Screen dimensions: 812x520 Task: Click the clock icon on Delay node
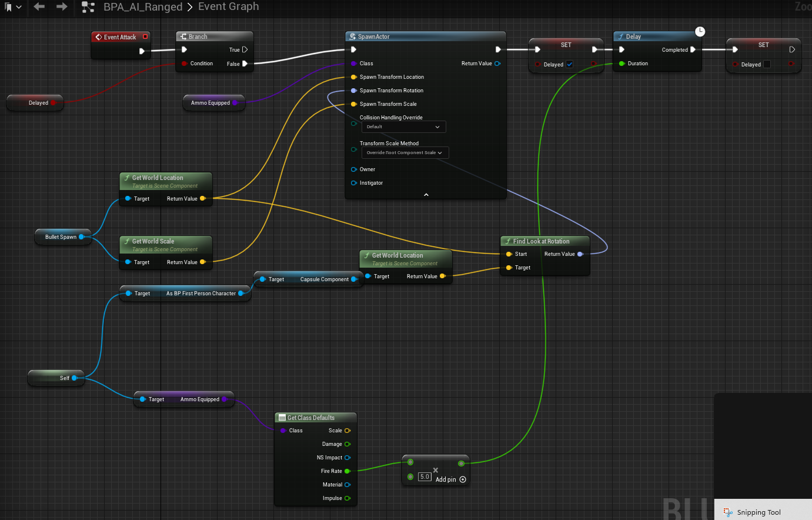(700, 32)
